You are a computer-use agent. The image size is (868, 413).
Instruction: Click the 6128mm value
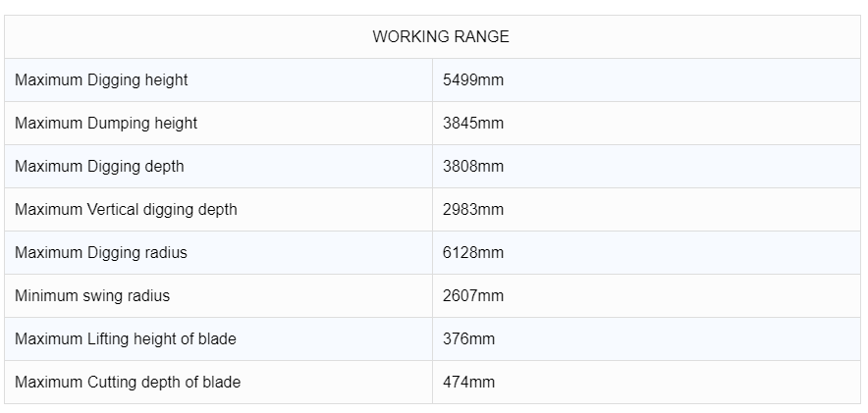pos(472,253)
